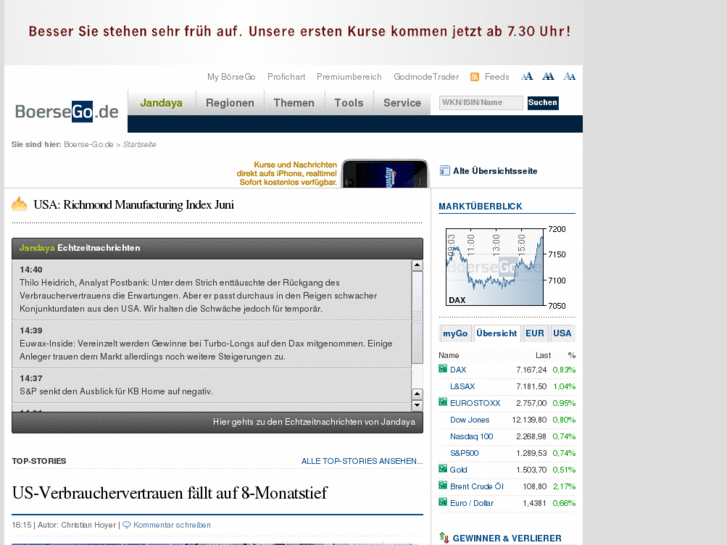The image size is (727, 545).
Task: Select the medium font size icon
Action: tap(548, 77)
